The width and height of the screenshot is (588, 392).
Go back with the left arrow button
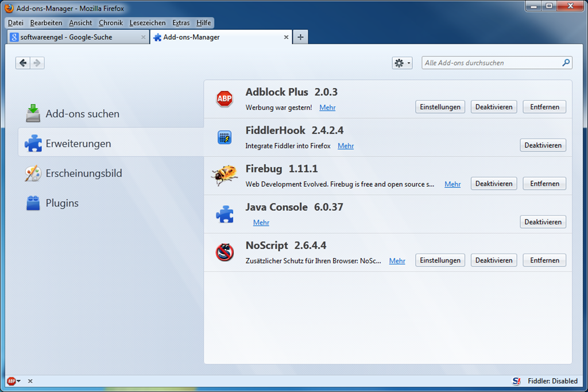[23, 63]
